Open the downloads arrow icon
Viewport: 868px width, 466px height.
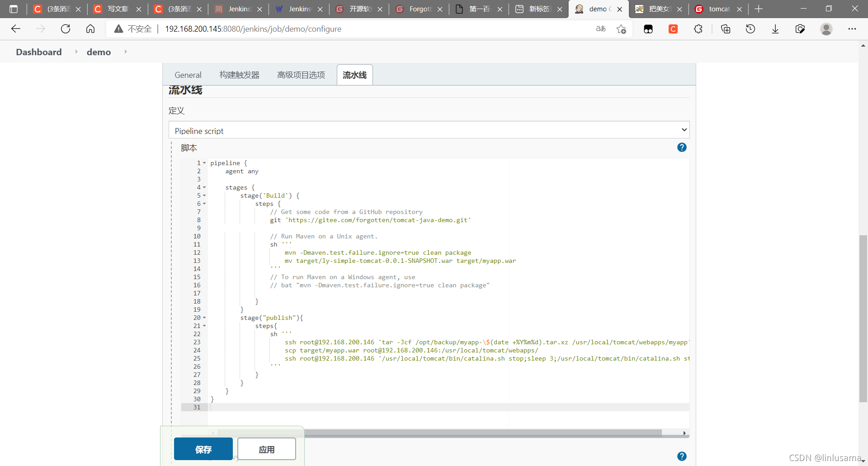775,29
